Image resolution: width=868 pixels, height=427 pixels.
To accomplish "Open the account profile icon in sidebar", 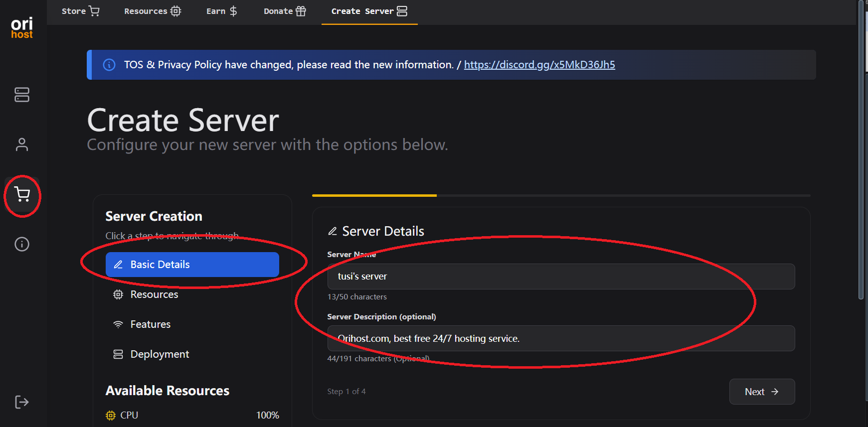I will (22, 144).
